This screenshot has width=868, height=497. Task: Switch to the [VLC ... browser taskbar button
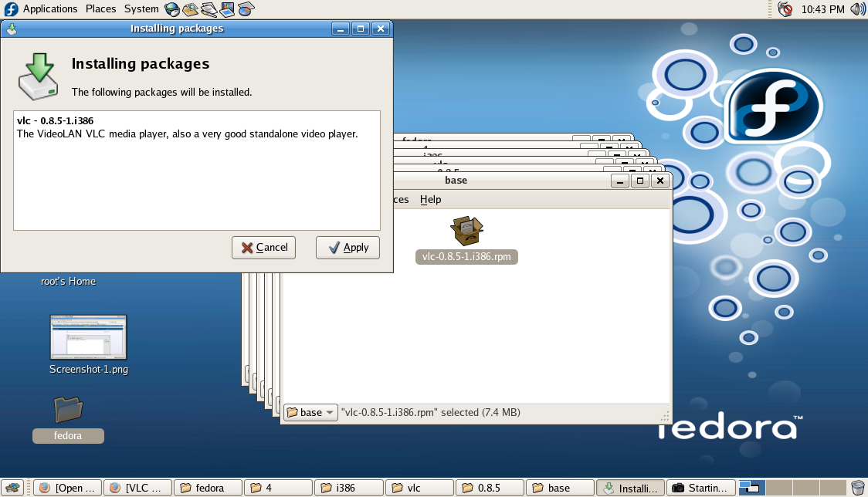click(x=137, y=488)
